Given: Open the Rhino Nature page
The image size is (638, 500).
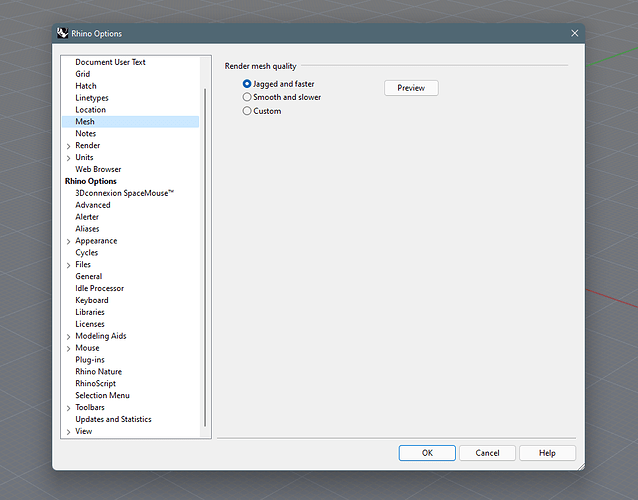Looking at the screenshot, I should pyautogui.click(x=98, y=371).
